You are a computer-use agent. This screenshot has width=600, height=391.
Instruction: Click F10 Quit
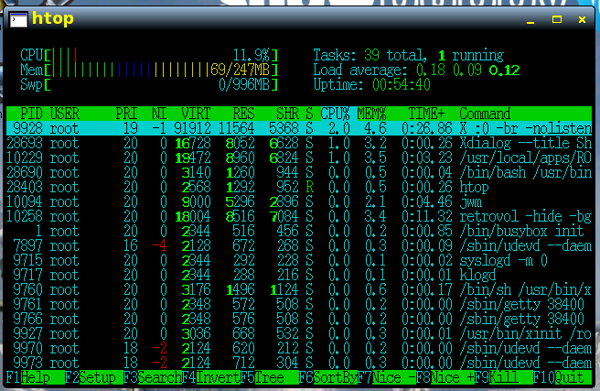click(562, 378)
